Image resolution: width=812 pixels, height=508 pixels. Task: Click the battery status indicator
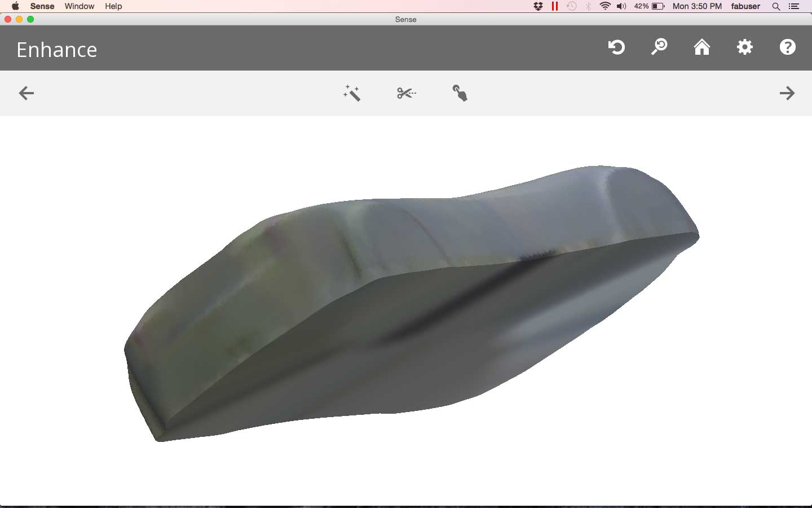pos(650,6)
